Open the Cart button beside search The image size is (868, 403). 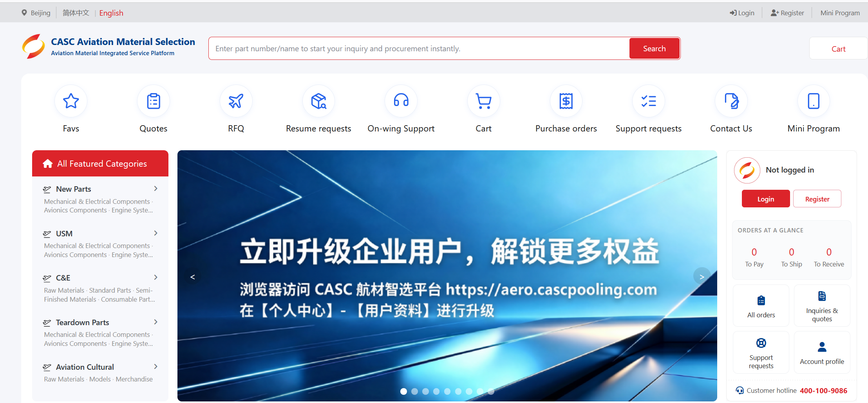pyautogui.click(x=839, y=49)
